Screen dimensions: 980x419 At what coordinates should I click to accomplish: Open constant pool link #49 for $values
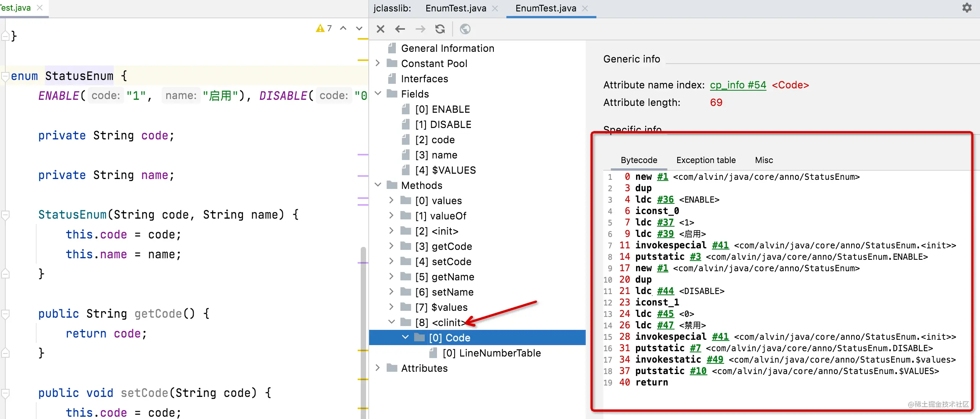tap(715, 360)
